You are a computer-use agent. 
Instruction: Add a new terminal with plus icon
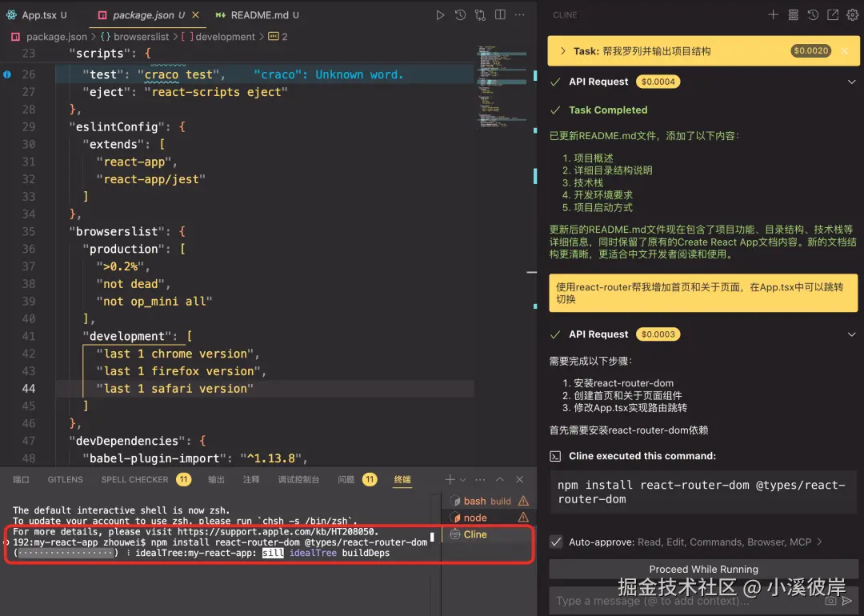coord(450,479)
